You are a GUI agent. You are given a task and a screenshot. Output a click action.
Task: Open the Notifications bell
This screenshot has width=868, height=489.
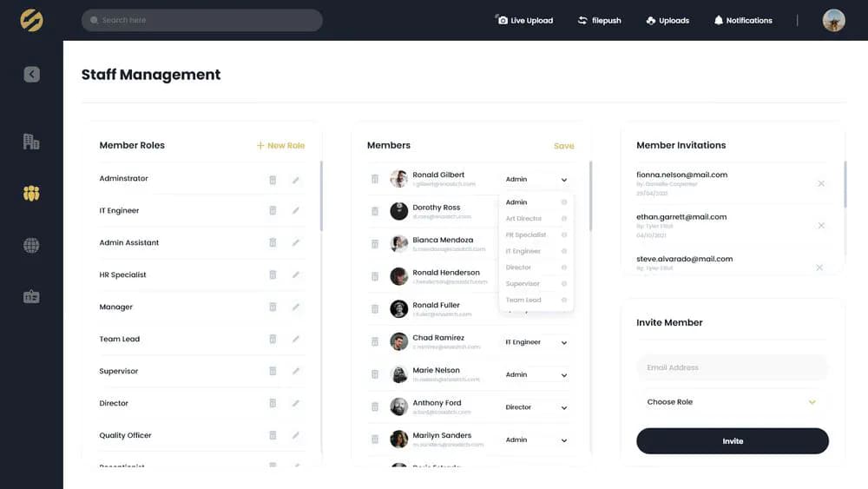(743, 21)
